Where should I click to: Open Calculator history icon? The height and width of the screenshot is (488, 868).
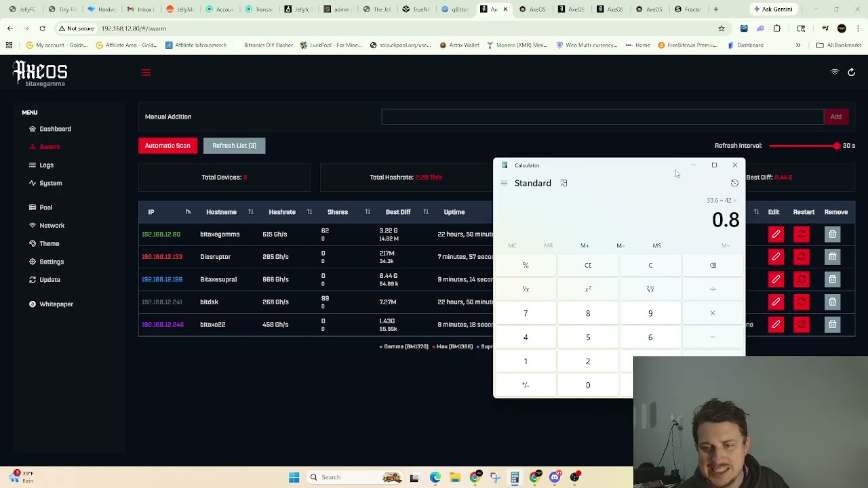pyautogui.click(x=734, y=183)
